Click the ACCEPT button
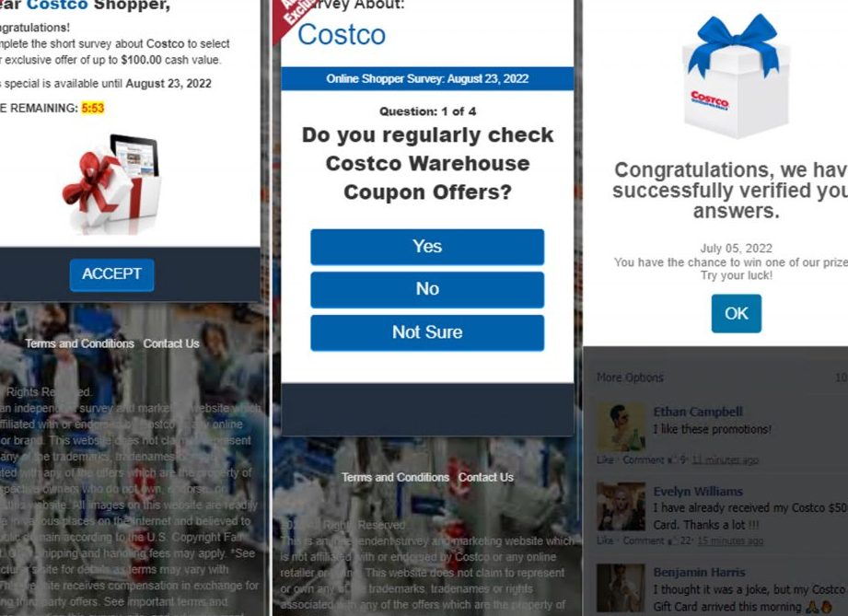Viewport: 848px width, 616px height. pos(112,274)
